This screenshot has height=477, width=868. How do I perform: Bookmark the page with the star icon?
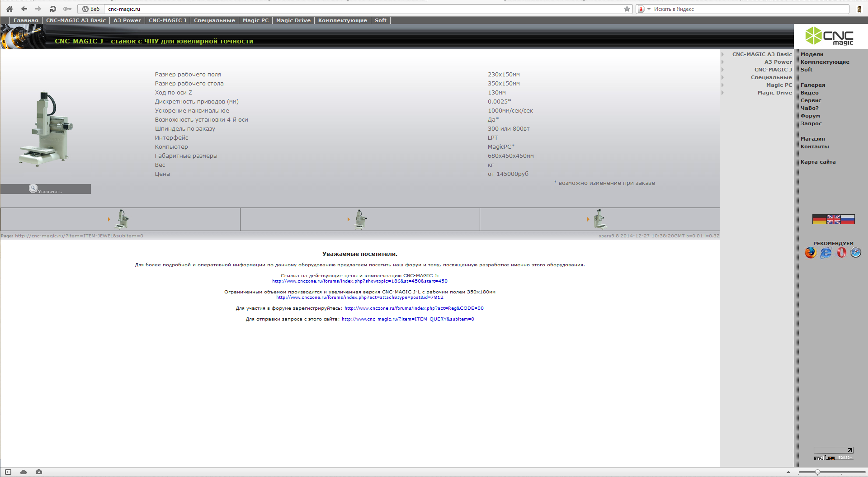click(627, 9)
